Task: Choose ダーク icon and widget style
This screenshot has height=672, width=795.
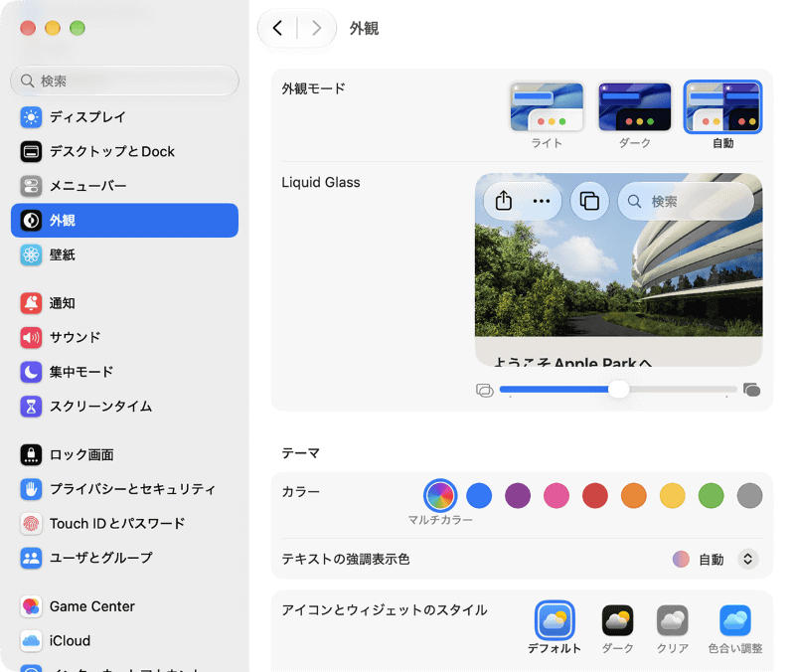Action: (x=617, y=628)
